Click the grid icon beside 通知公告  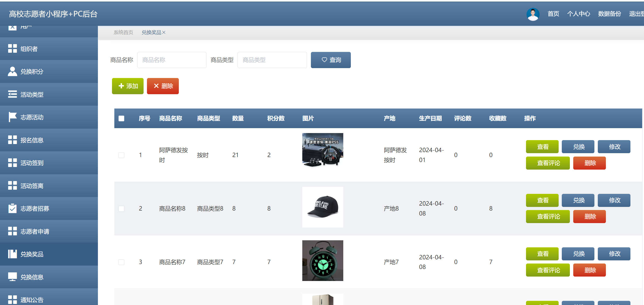point(12,300)
